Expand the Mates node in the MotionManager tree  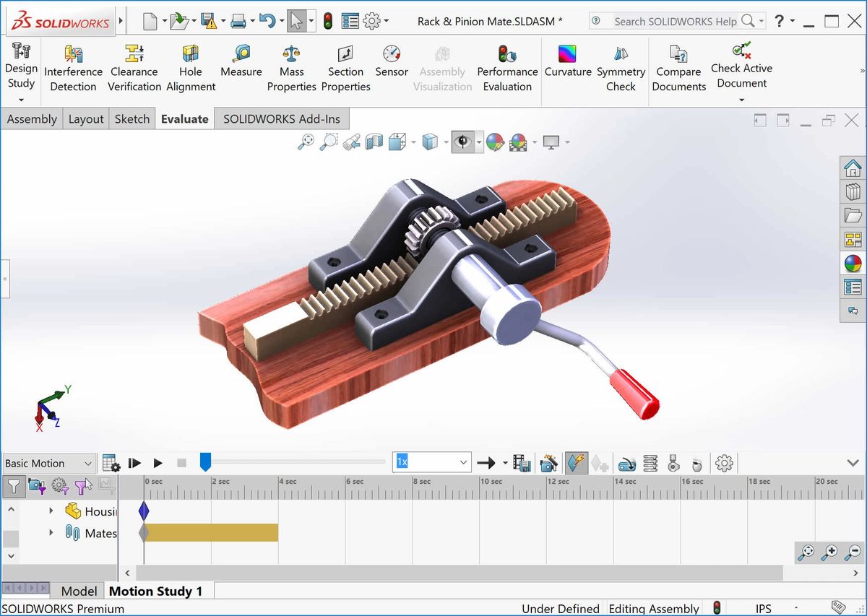(x=51, y=533)
